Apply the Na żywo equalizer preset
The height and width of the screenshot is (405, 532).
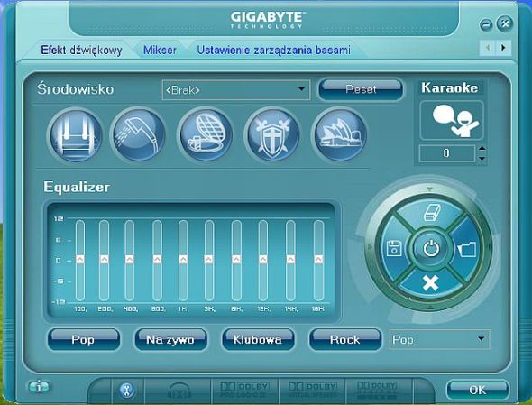[170, 339]
